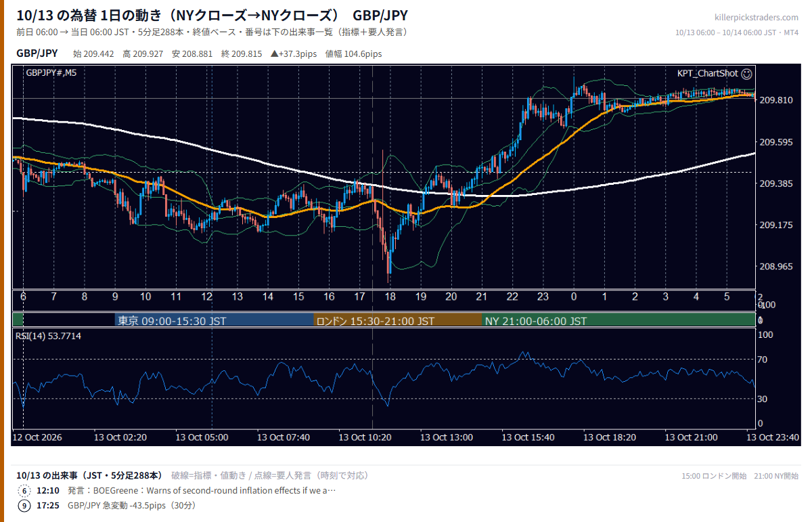Click the 13 Oct 10:20 time label
812x522 pixels.
pyautogui.click(x=365, y=437)
